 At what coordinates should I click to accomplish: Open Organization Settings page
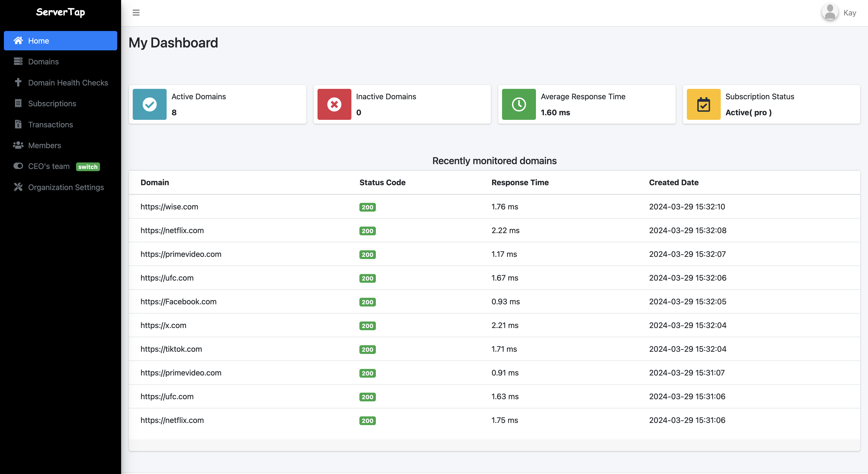pyautogui.click(x=60, y=187)
